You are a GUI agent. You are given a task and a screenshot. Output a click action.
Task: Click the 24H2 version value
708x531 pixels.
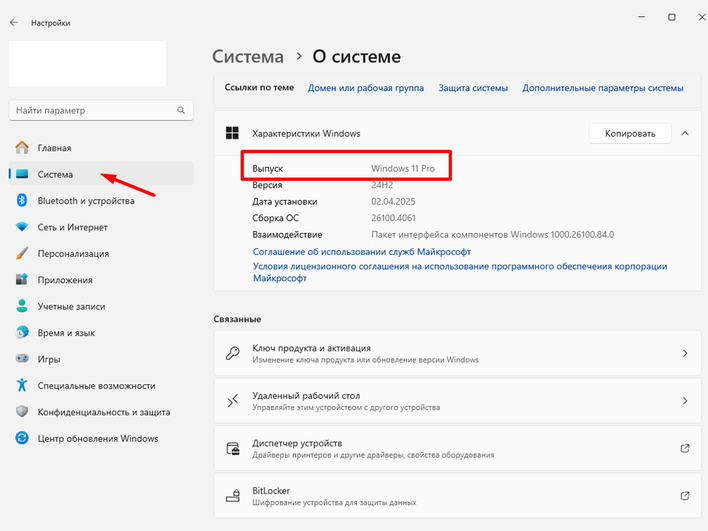tap(382, 185)
